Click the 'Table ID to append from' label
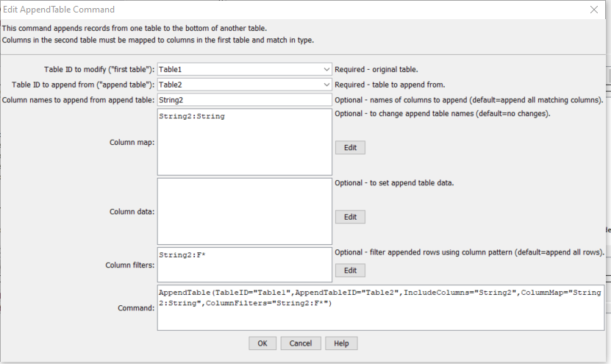 point(83,85)
